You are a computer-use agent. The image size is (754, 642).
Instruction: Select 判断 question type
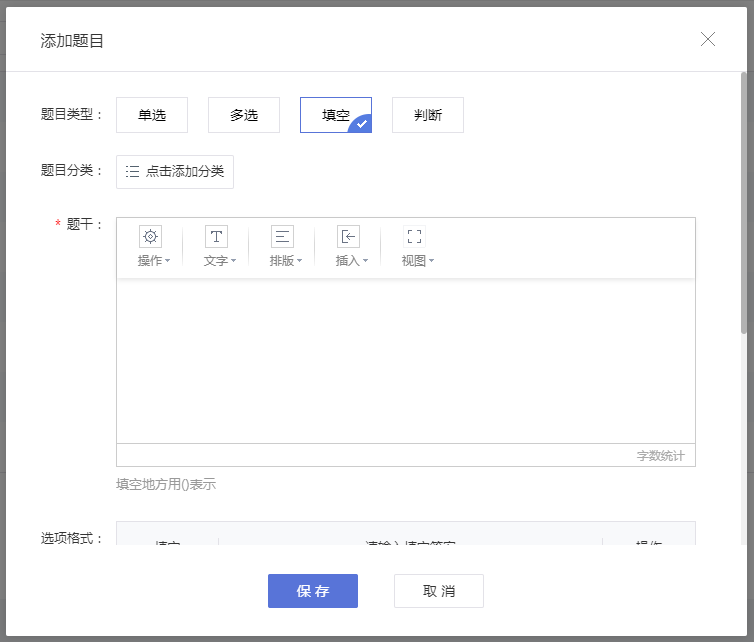[x=428, y=115]
